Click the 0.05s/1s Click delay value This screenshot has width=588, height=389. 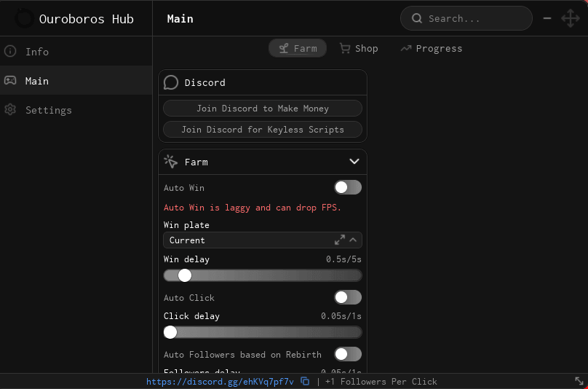click(x=341, y=316)
